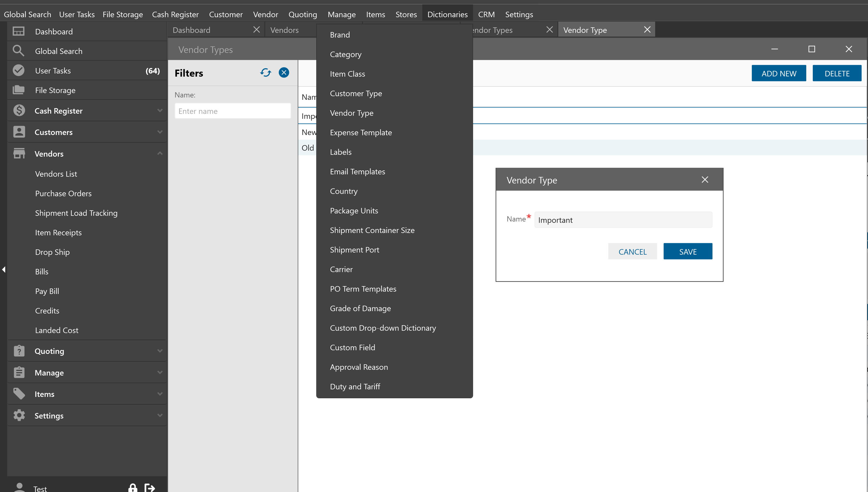Click the lock icon at sidebar bottom
The height and width of the screenshot is (492, 868).
[x=133, y=488]
